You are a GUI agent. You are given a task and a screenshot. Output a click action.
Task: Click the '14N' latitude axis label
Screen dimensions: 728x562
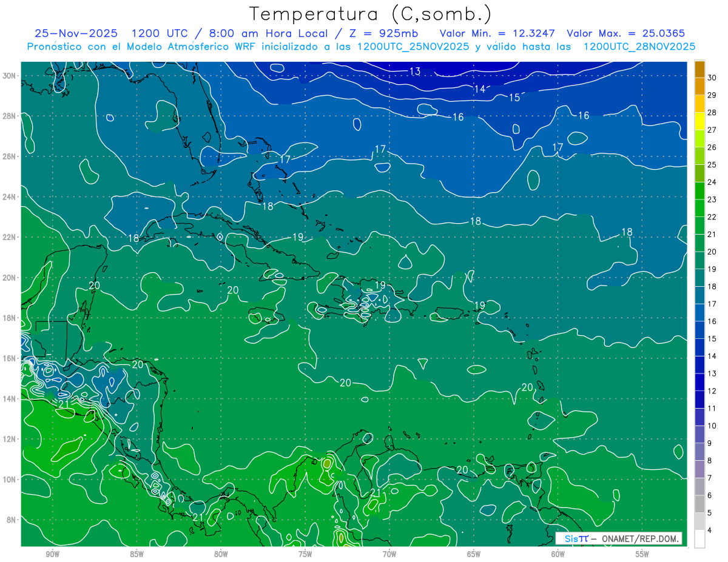click(10, 399)
